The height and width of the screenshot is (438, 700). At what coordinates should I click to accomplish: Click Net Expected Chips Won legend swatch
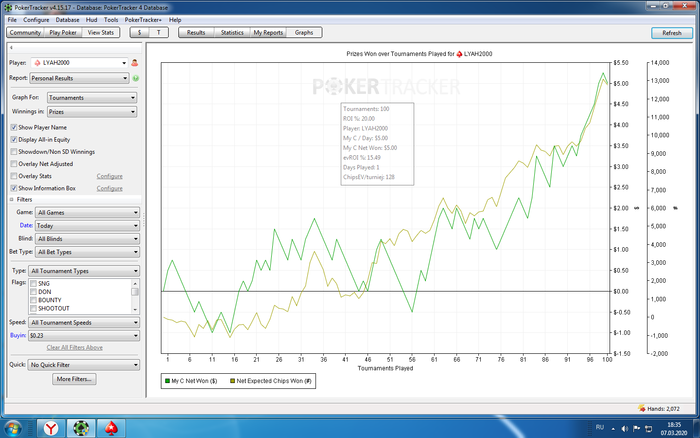[232, 381]
